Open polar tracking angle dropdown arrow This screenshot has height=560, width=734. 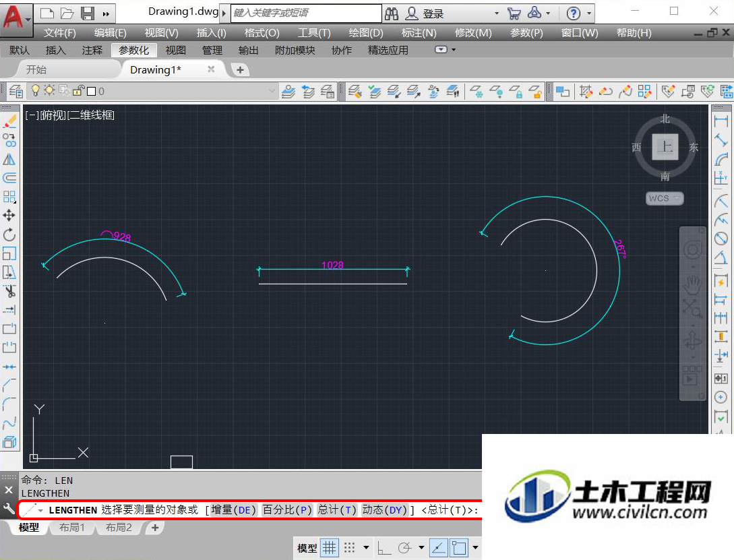[421, 547]
